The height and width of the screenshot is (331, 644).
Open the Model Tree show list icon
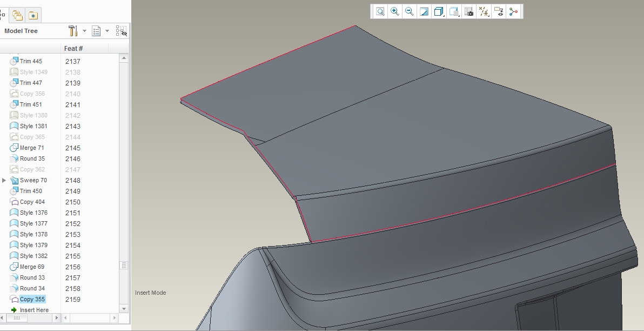coord(96,31)
